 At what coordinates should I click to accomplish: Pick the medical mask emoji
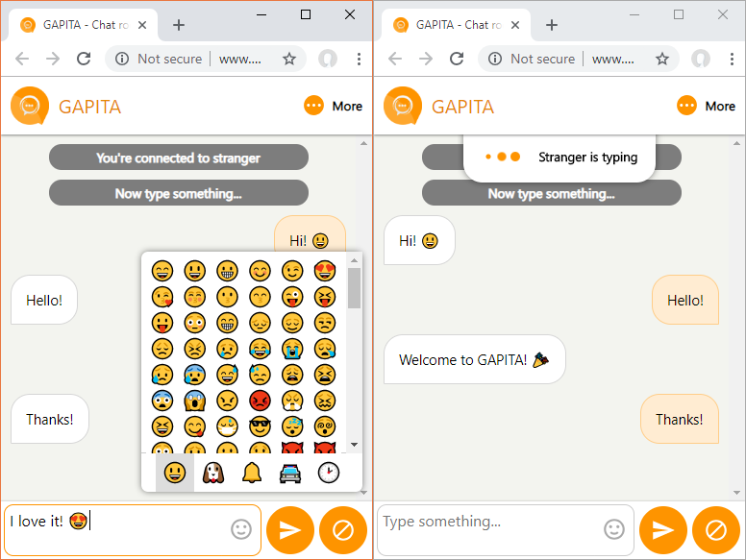tap(228, 426)
